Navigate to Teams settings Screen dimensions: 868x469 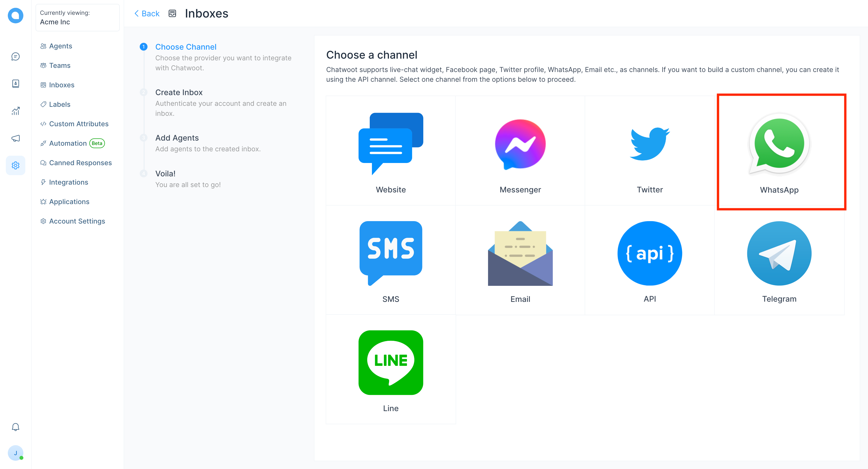click(x=60, y=65)
